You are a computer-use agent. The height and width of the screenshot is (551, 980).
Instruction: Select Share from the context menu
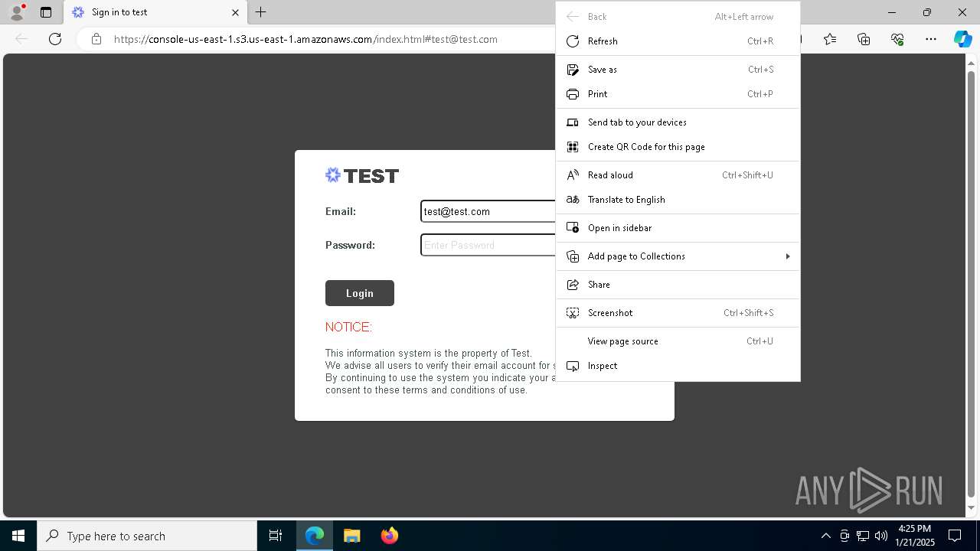point(678,285)
